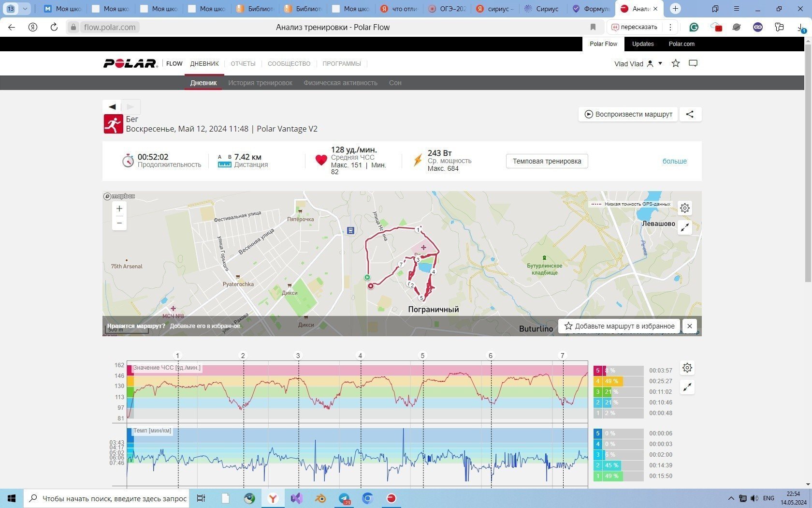Switch to Сон tab

point(395,83)
